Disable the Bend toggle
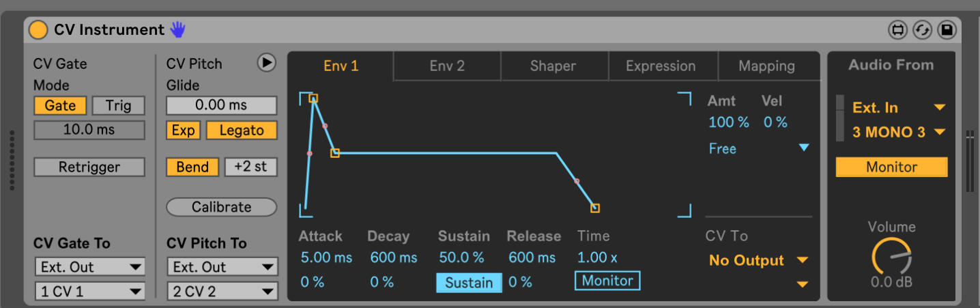The height and width of the screenshot is (308, 980). pos(192,167)
